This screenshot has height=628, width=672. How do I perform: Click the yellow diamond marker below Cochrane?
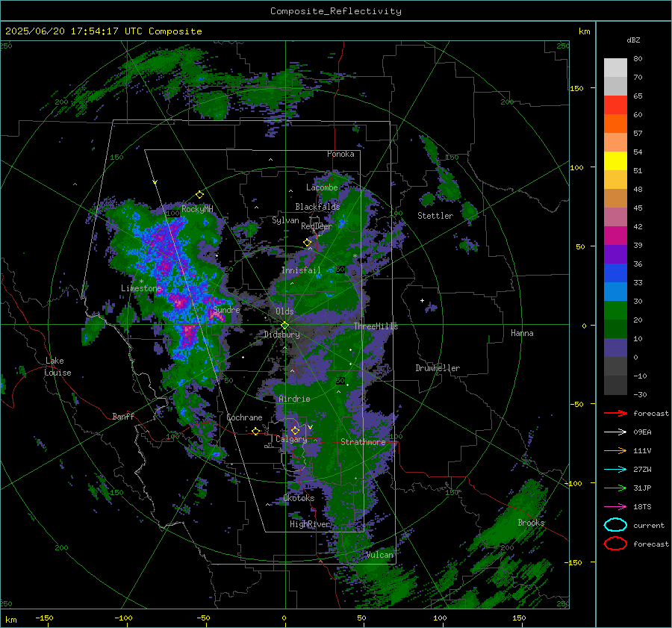(256, 432)
